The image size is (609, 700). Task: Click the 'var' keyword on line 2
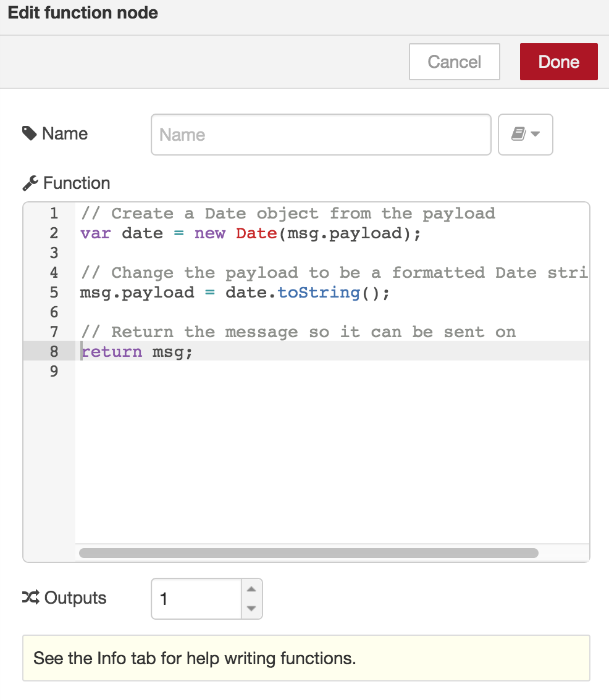[x=95, y=233]
